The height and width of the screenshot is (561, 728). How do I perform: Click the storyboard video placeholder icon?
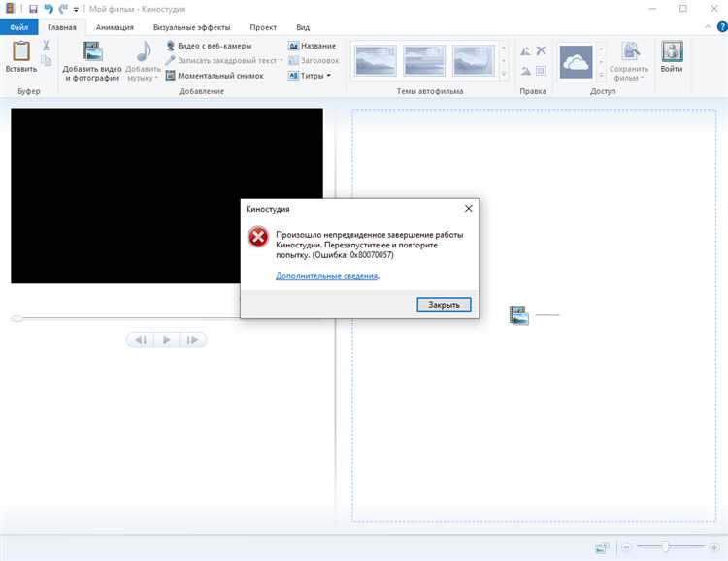(x=518, y=315)
